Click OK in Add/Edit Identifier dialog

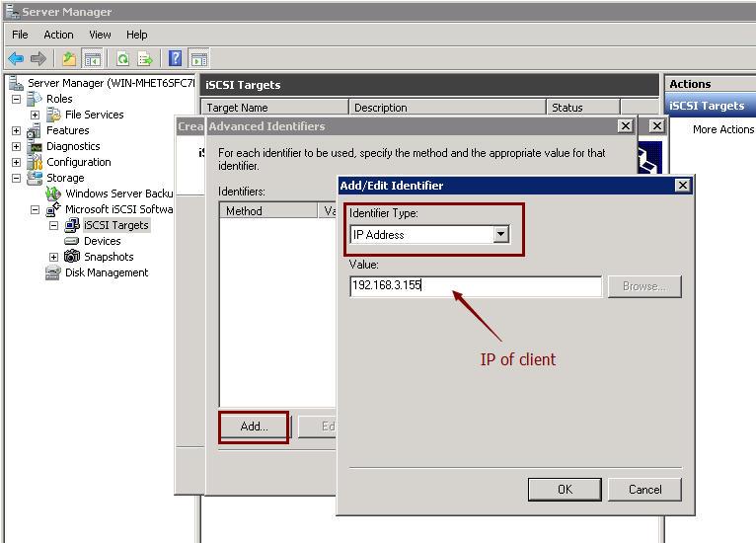[565, 489]
